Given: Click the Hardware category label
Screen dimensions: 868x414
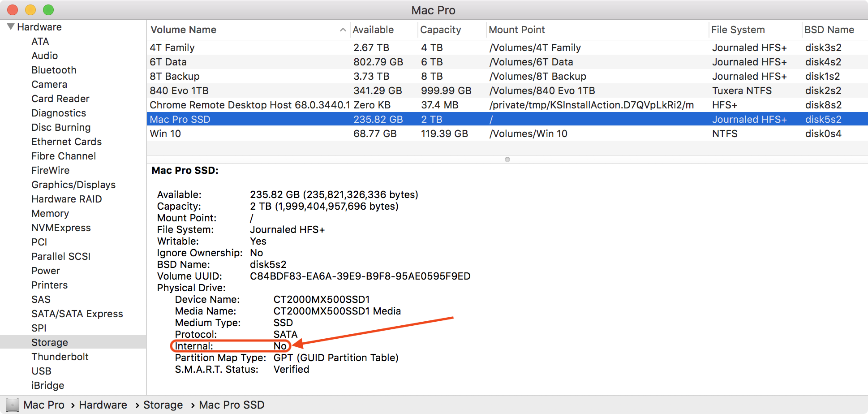Looking at the screenshot, I should 39,27.
